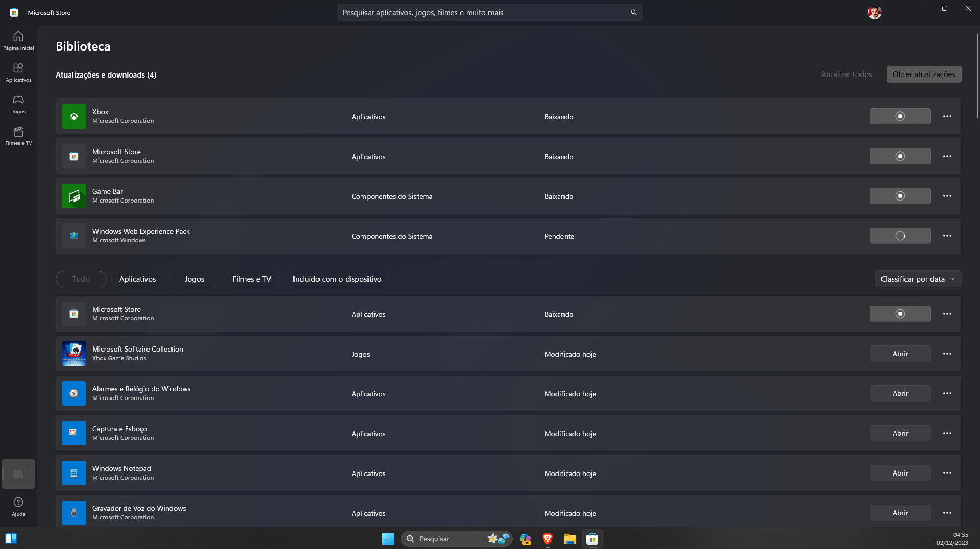Select the Aplicativos filter tab
The image size is (980, 549).
coord(138,279)
